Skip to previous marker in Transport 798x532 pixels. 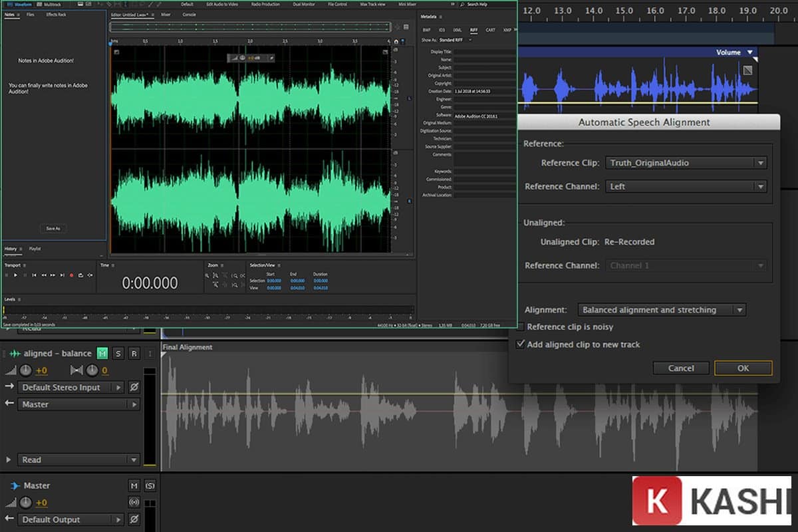pyautogui.click(x=35, y=275)
